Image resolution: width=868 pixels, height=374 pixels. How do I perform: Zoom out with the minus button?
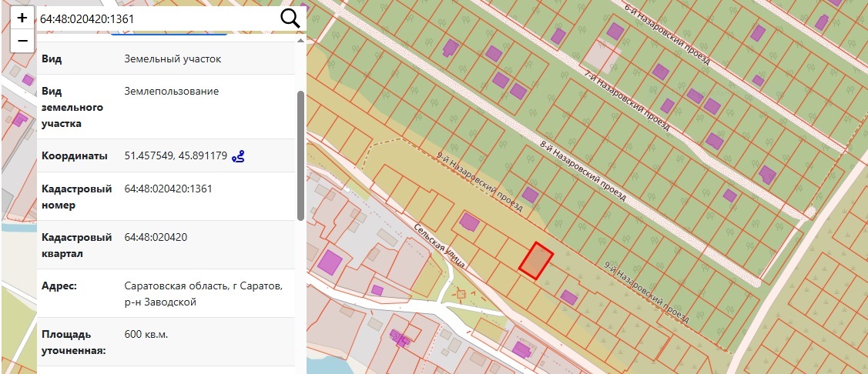click(22, 40)
